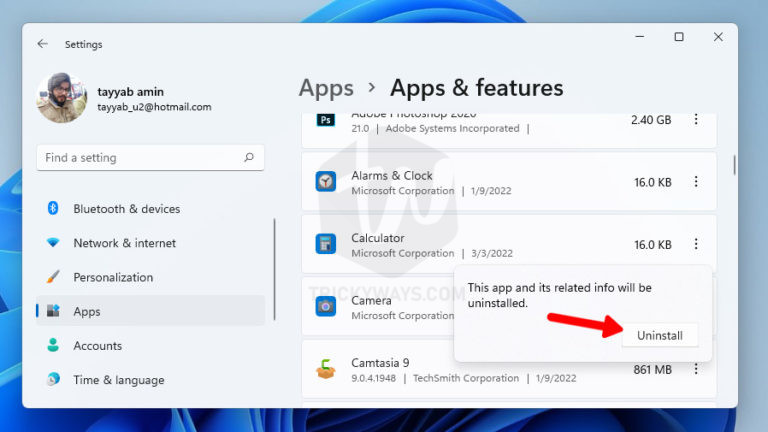Screen dimensions: 768x432
Task: Open the user profile picture
Action: pos(62,97)
